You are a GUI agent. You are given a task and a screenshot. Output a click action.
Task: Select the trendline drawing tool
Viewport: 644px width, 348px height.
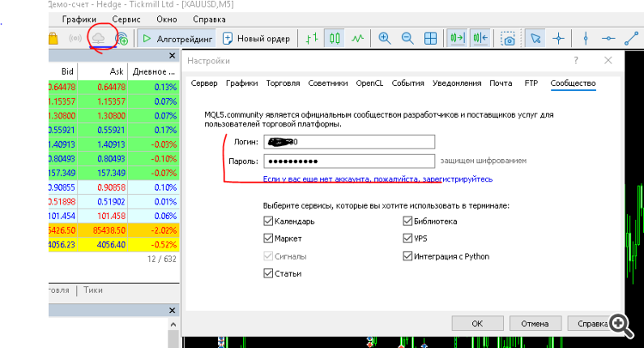click(x=631, y=39)
